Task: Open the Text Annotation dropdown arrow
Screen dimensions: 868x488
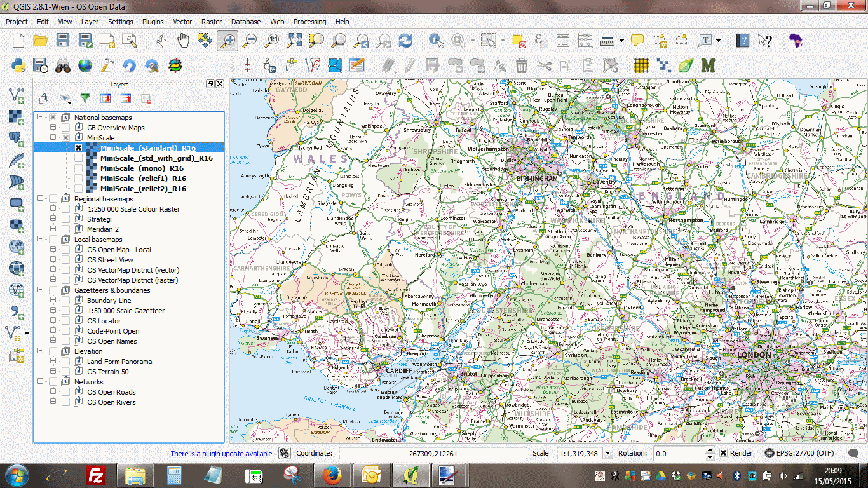Action: tap(718, 41)
